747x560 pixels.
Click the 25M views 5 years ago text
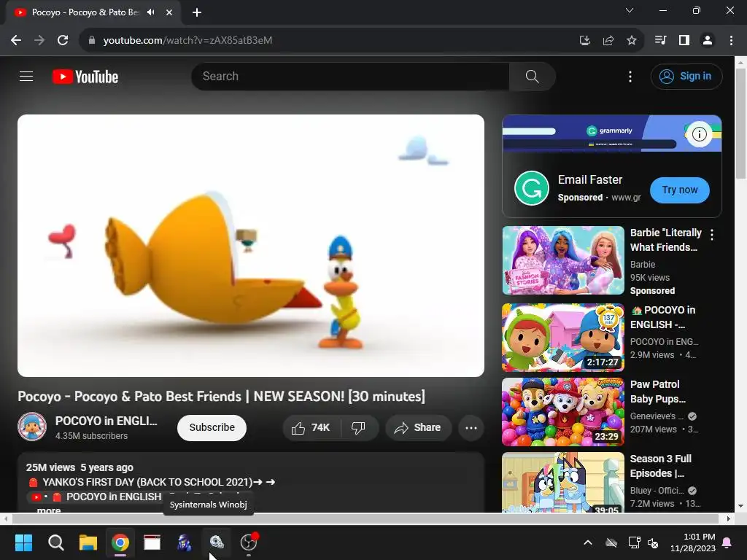(x=80, y=467)
